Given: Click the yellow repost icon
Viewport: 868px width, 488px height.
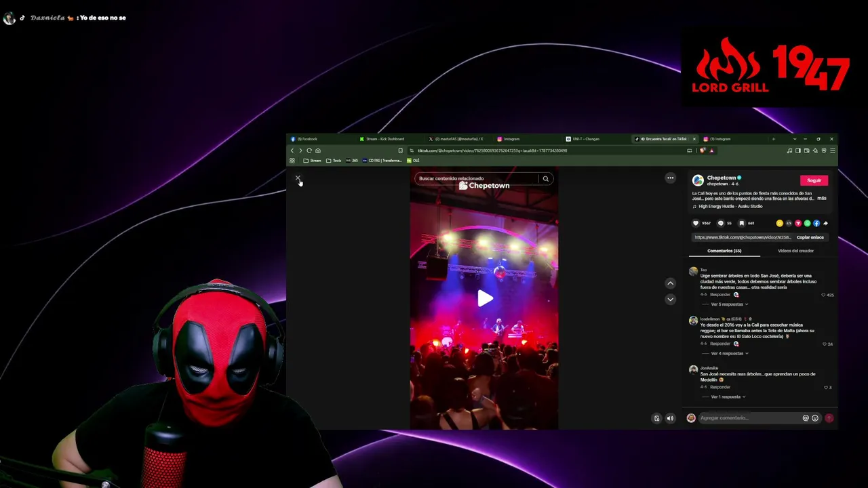Looking at the screenshot, I should coord(780,223).
